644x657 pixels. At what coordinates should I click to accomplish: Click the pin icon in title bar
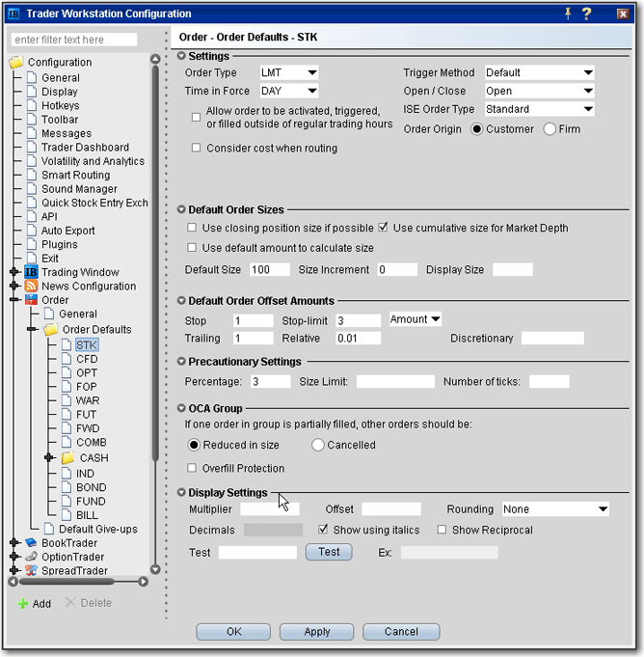pyautogui.click(x=568, y=14)
